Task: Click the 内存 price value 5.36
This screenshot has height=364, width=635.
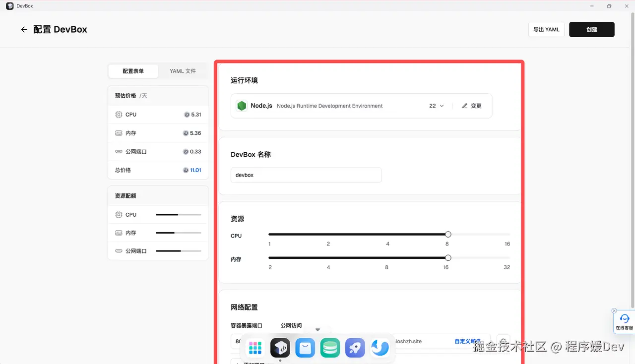Action: pos(195,133)
